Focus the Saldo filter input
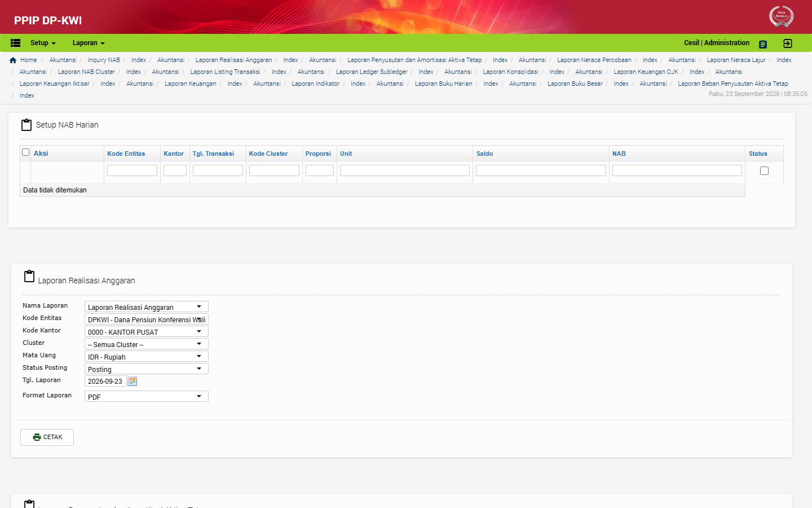The width and height of the screenshot is (812, 508). (x=541, y=170)
